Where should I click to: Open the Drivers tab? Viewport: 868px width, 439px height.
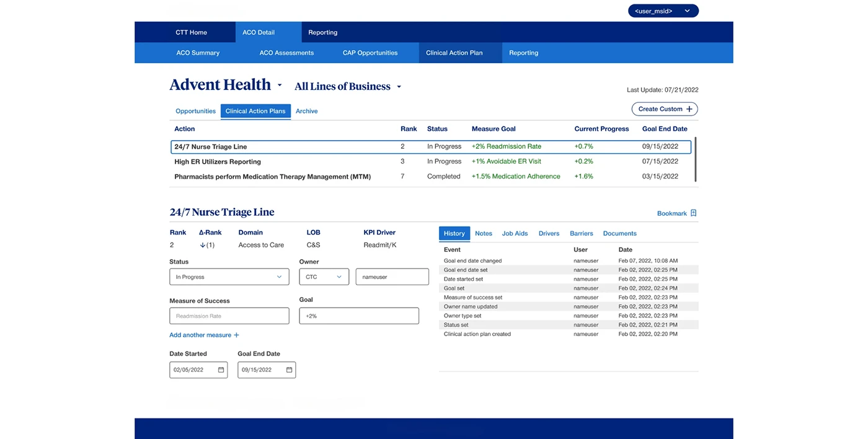click(549, 233)
